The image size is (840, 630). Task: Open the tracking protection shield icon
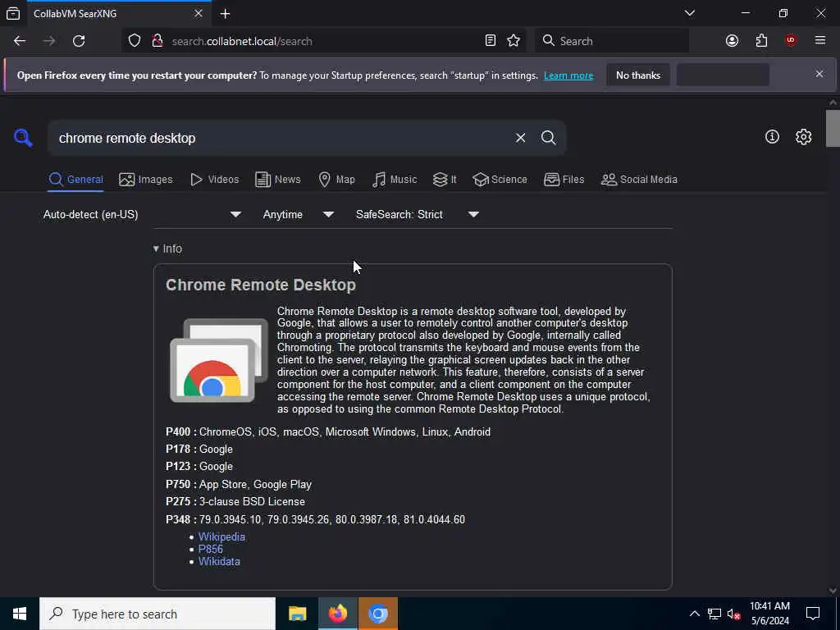pyautogui.click(x=135, y=41)
